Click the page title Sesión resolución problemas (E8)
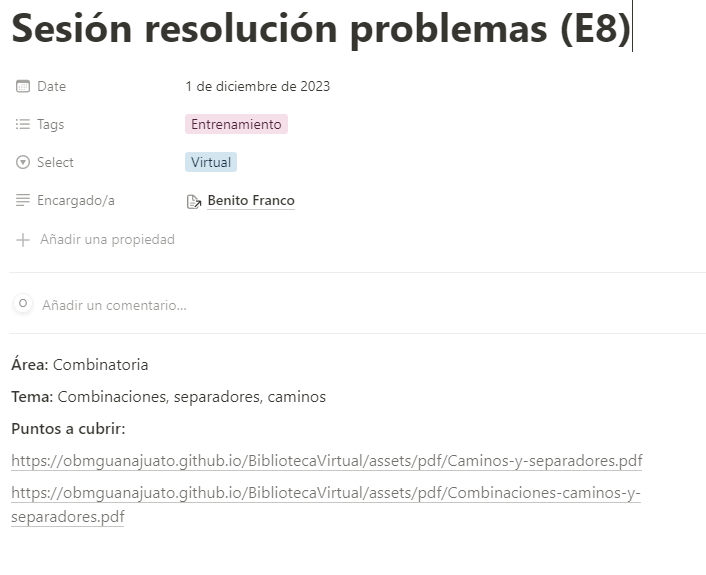 click(321, 28)
